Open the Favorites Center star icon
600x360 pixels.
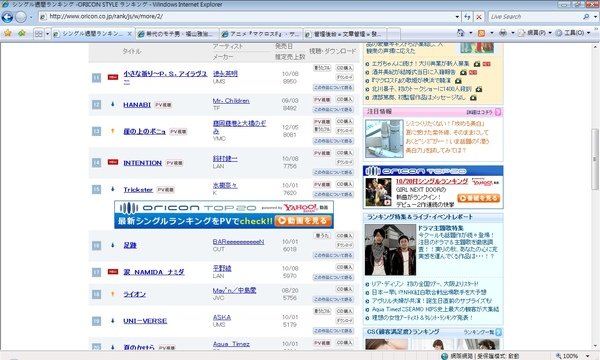(7, 33)
